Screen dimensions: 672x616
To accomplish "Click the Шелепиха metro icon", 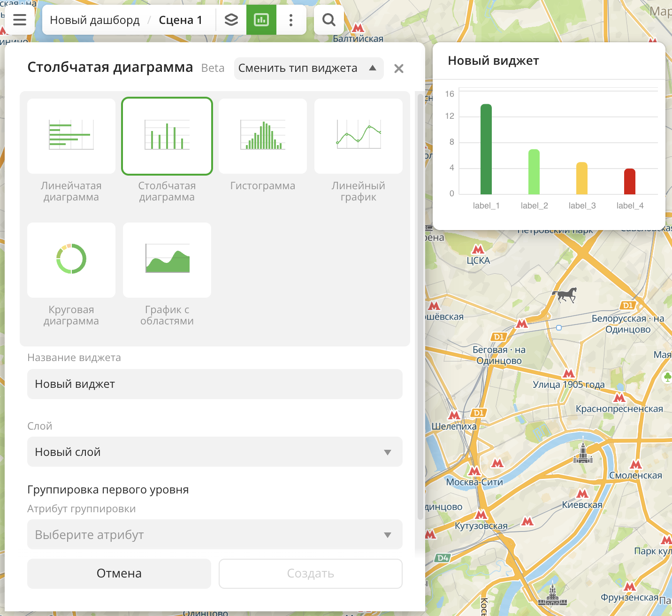I will pyautogui.click(x=454, y=416).
